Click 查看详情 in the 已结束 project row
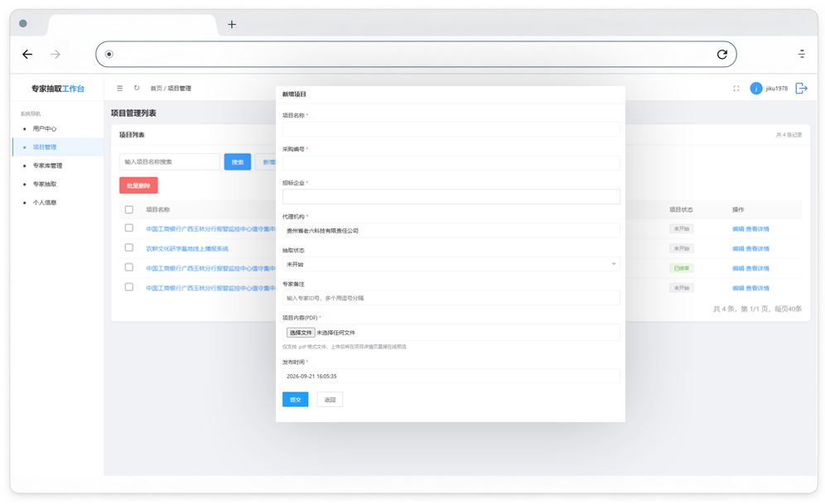This screenshot has height=504, width=825. coord(758,269)
